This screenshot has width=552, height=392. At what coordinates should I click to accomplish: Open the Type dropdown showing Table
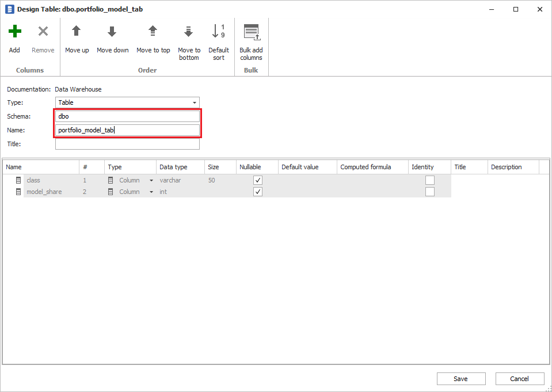(x=195, y=102)
